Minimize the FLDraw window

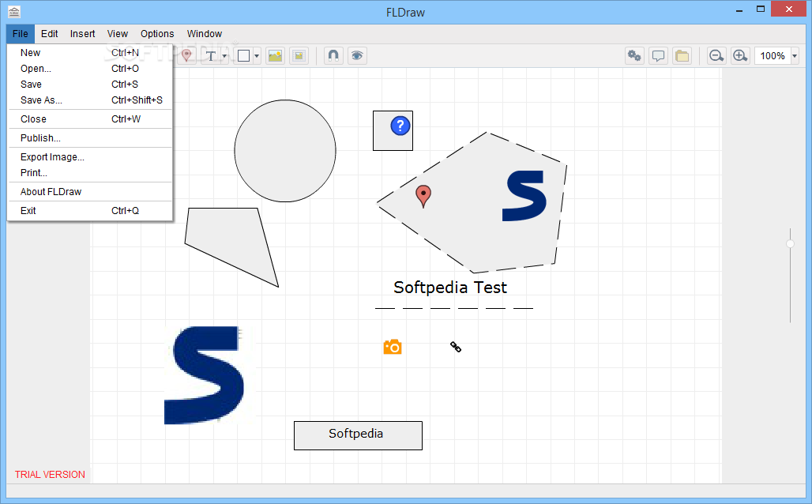(739, 10)
